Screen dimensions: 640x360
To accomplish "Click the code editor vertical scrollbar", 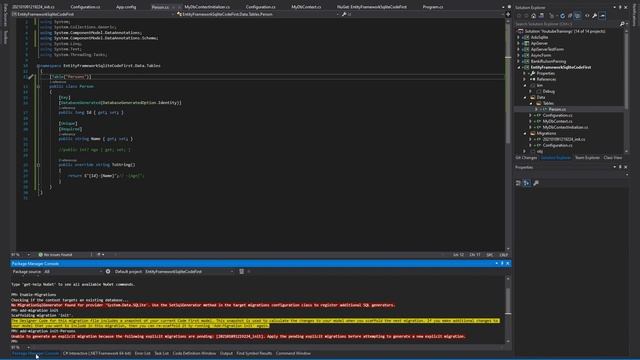I will tap(508, 134).
